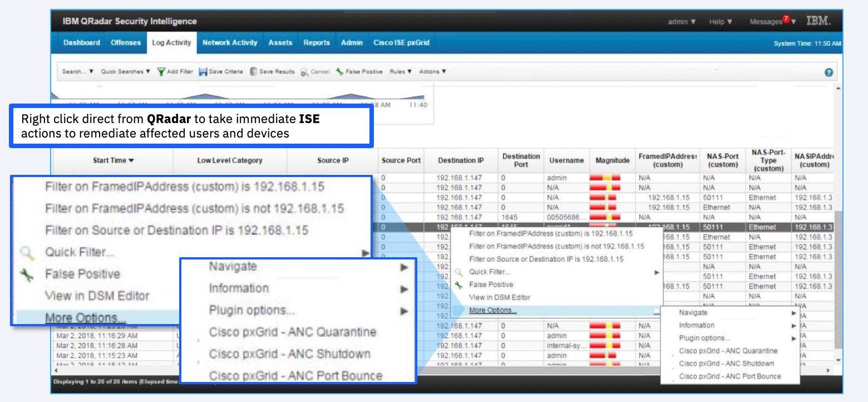Click the left arrow of the horizontal scrollbar
This screenshot has height=402, width=868.
[x=56, y=370]
